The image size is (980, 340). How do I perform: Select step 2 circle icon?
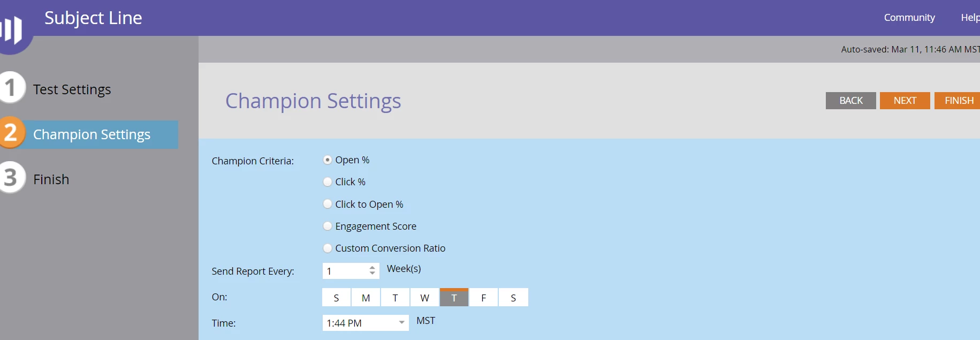coord(10,133)
